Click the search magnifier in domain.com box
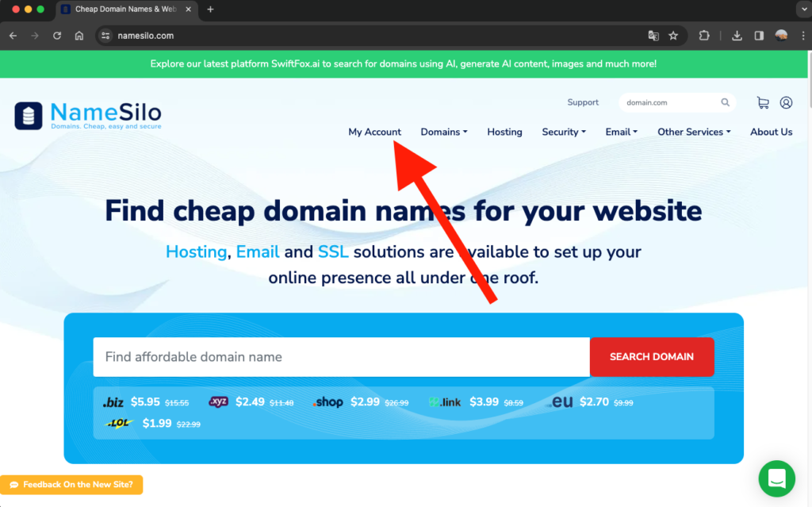Viewport: 812px width, 507px height. pyautogui.click(x=726, y=102)
